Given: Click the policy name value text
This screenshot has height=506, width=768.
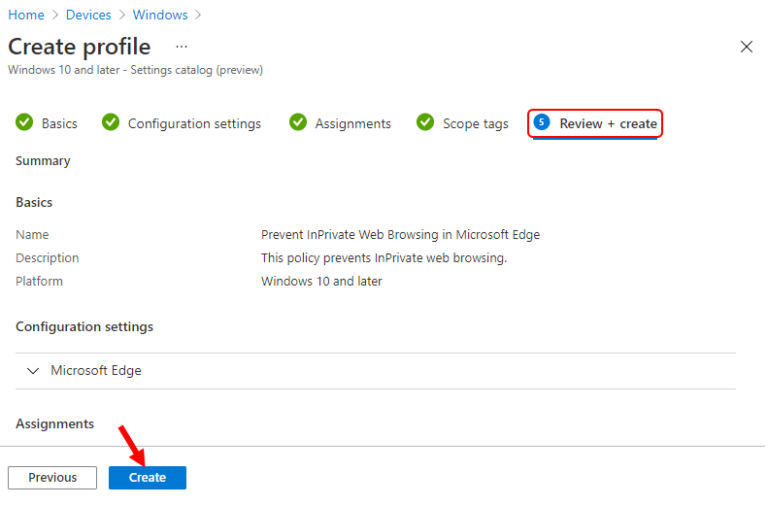Looking at the screenshot, I should tap(400, 235).
